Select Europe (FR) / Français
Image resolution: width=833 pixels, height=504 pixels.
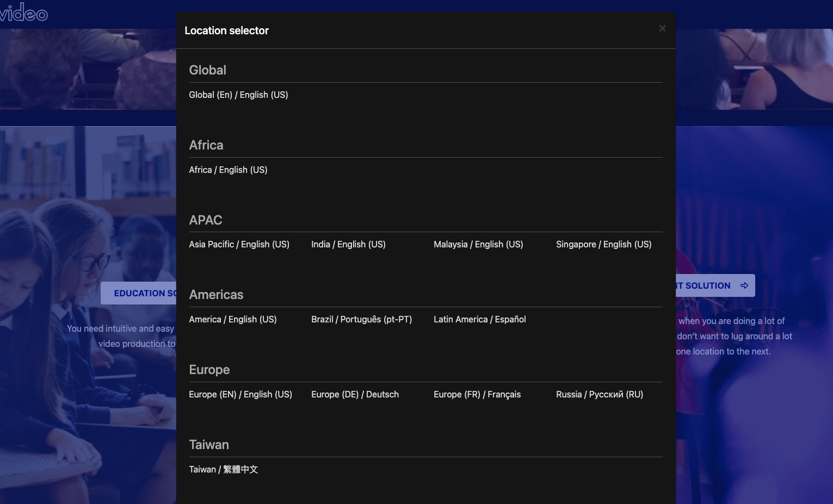(477, 394)
